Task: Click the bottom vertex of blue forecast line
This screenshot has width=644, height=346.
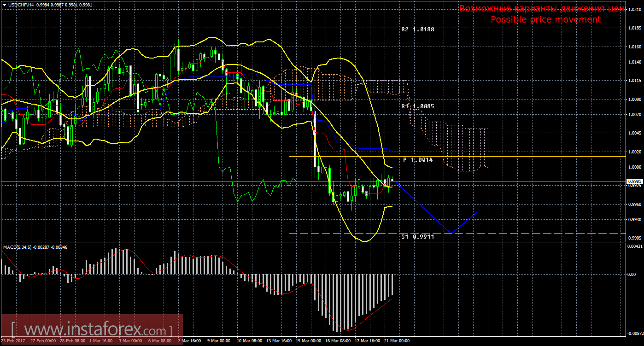Action: pos(452,233)
